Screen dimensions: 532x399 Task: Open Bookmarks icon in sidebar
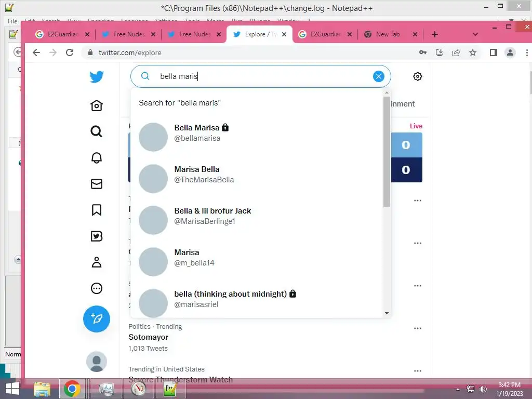point(97,210)
